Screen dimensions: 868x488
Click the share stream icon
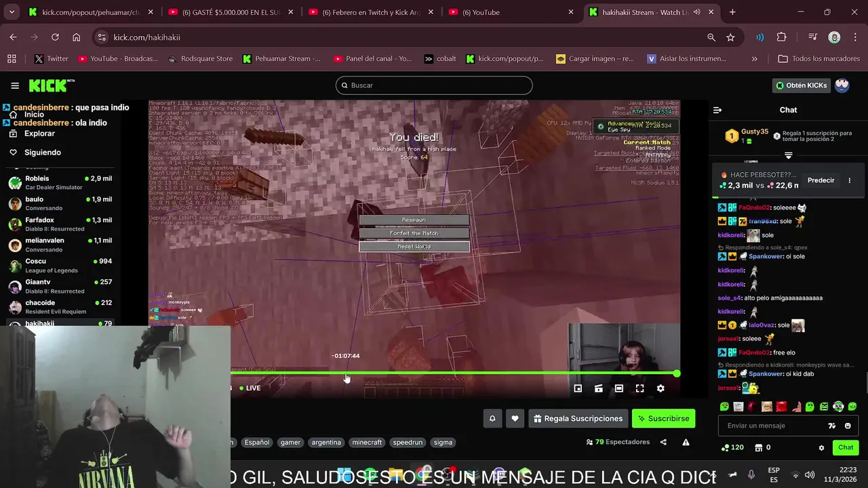click(x=663, y=443)
